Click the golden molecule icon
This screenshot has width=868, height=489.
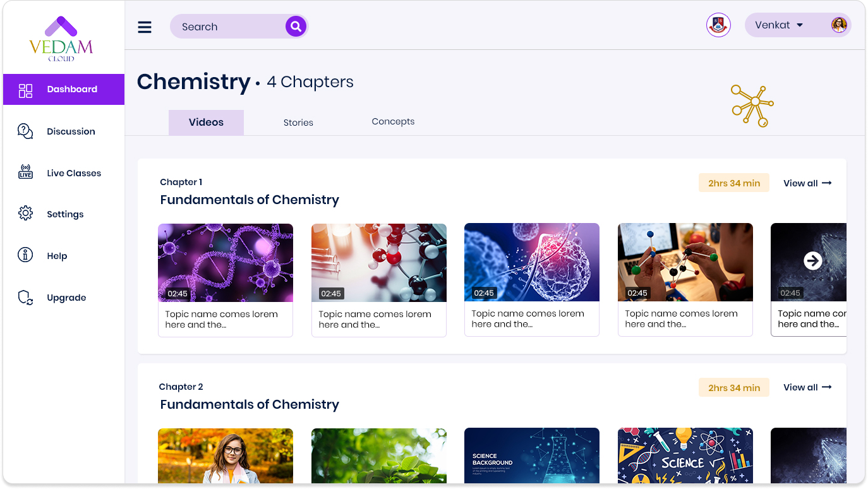pos(752,106)
